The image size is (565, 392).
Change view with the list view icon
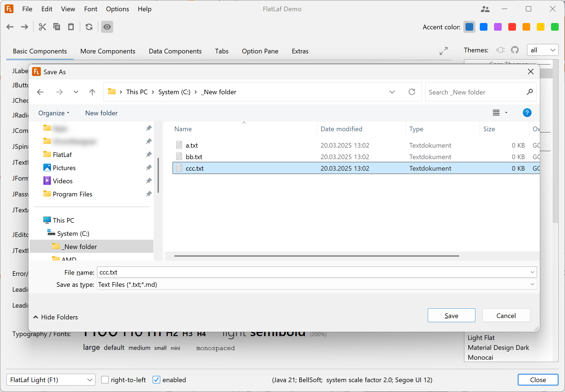coord(496,113)
